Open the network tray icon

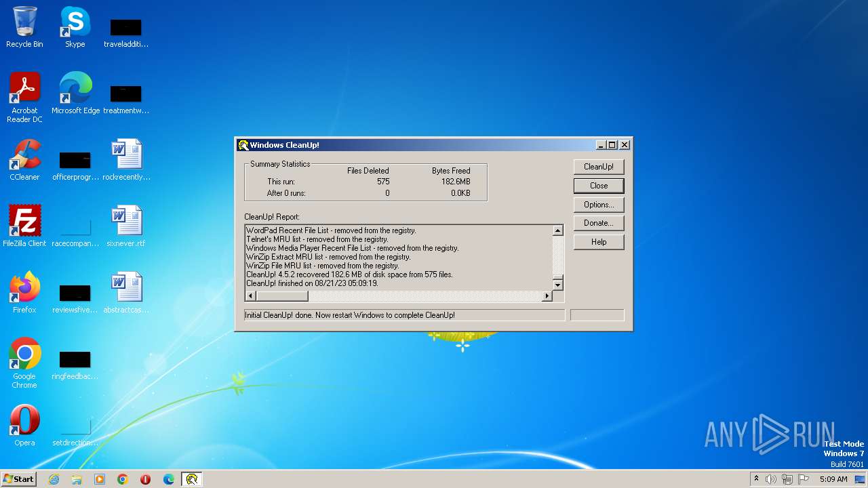pyautogui.click(x=787, y=479)
